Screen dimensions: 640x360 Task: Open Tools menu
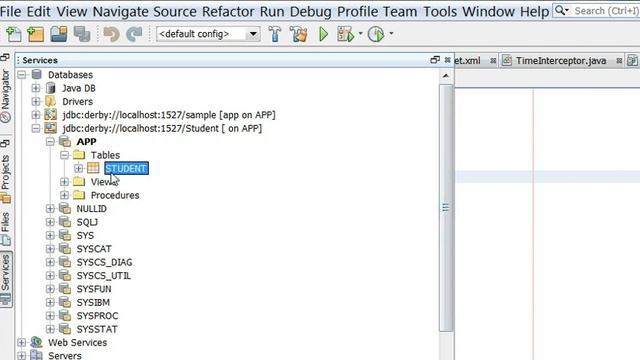pyautogui.click(x=440, y=11)
